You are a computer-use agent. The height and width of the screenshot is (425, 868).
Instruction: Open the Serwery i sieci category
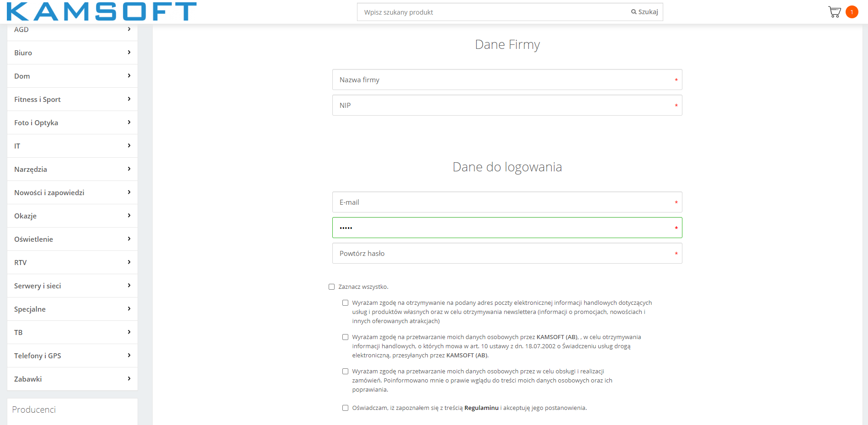coord(72,286)
